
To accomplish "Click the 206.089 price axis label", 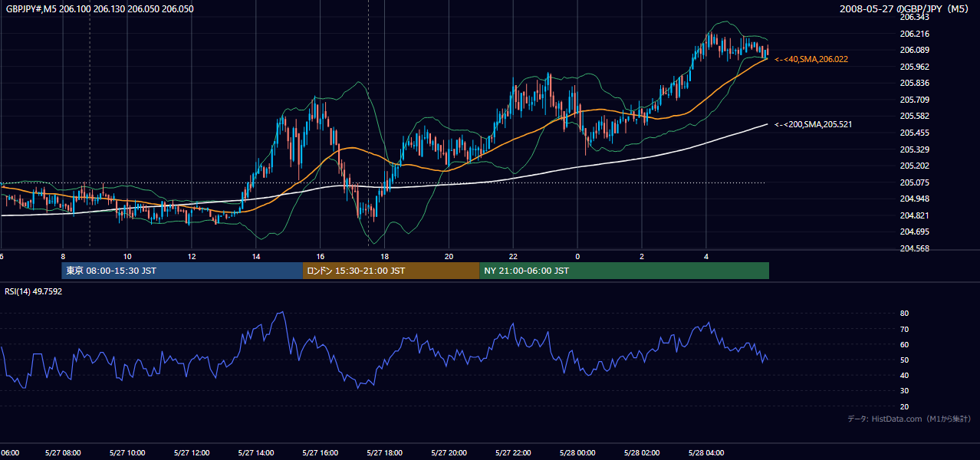I will pyautogui.click(x=914, y=50).
